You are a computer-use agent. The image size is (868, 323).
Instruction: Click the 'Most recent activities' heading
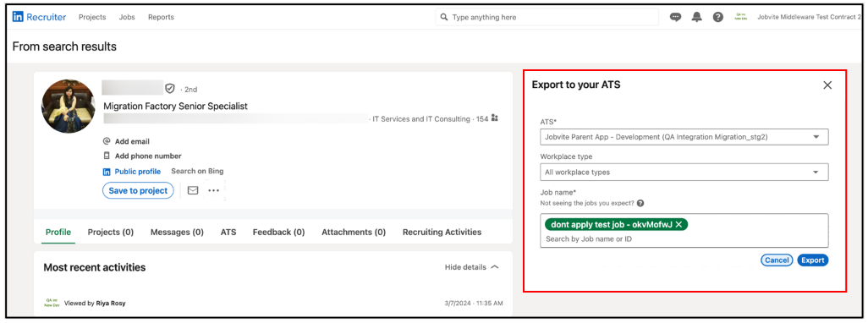point(95,267)
